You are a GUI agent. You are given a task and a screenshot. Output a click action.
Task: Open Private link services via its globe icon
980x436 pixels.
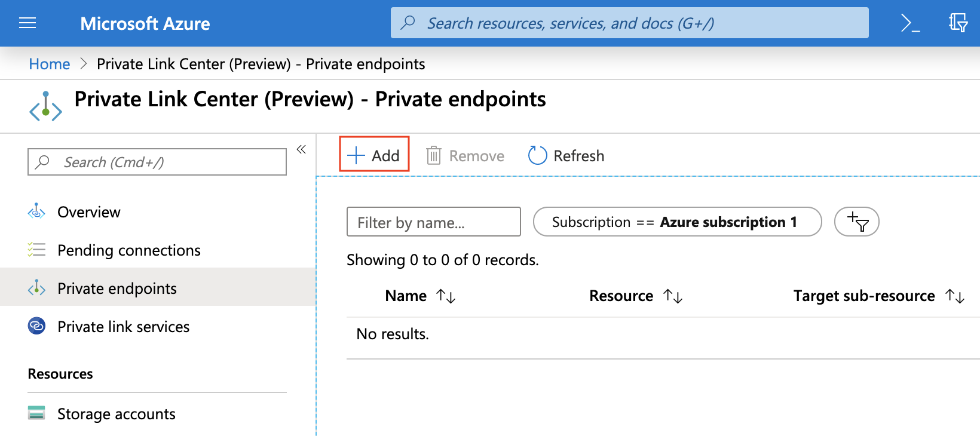pos(36,326)
